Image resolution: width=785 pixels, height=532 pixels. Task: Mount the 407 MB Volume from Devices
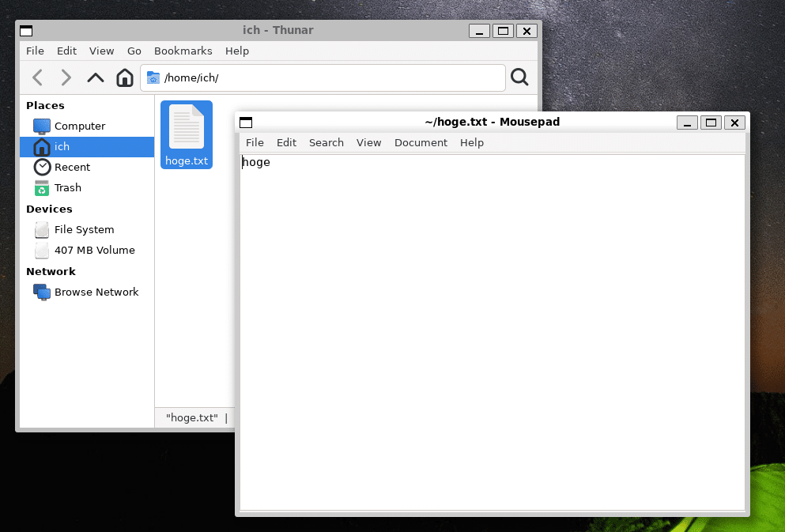point(41,250)
